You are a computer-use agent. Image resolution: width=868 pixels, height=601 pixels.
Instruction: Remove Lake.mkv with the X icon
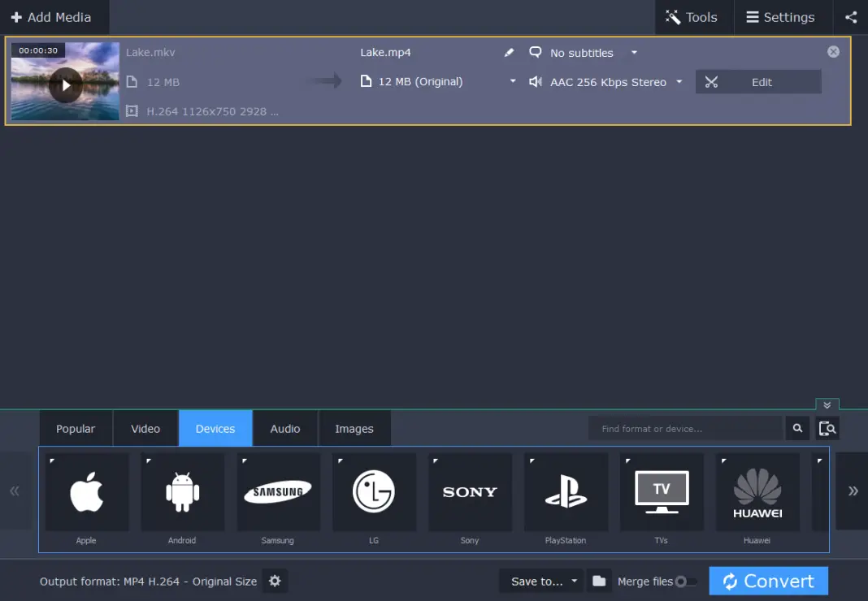[833, 52]
